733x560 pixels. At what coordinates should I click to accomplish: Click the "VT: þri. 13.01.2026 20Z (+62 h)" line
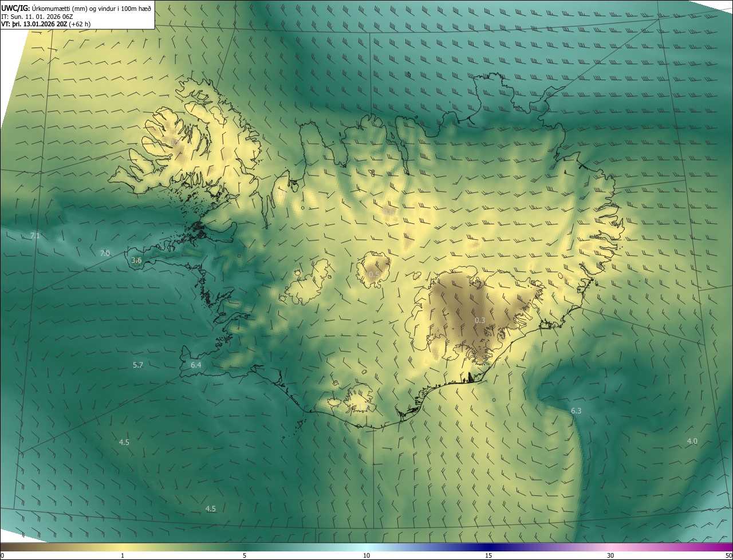coord(46,24)
